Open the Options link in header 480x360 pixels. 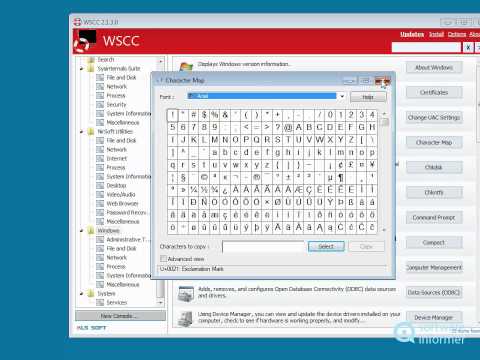pos(457,34)
